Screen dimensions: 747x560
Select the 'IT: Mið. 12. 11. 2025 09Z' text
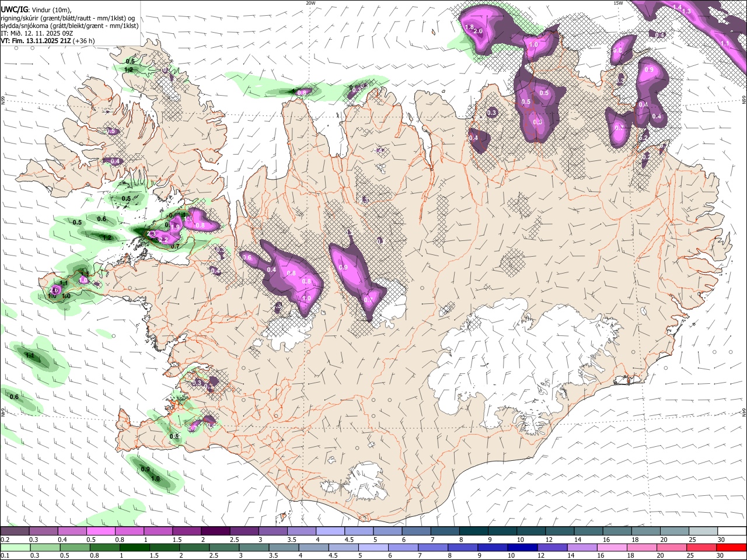(x=36, y=33)
